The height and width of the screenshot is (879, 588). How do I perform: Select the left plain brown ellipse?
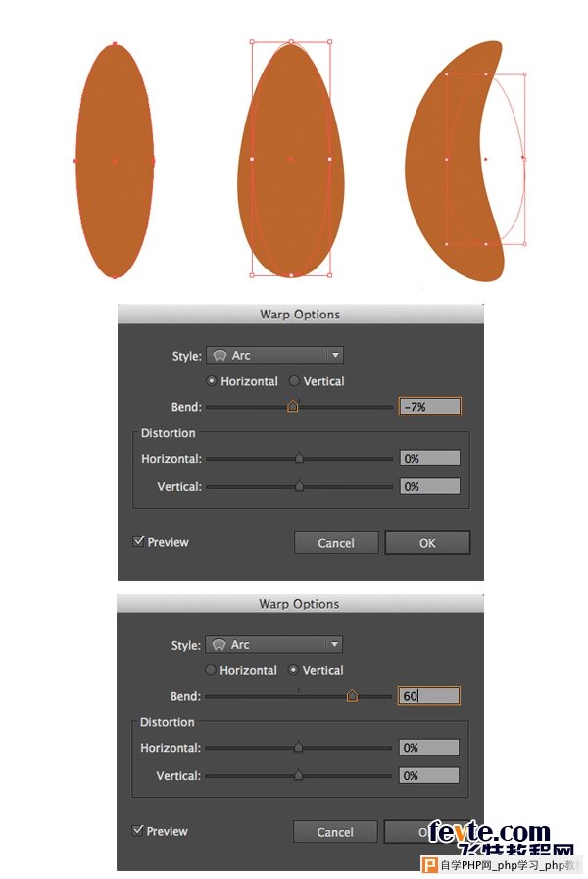[115, 161]
